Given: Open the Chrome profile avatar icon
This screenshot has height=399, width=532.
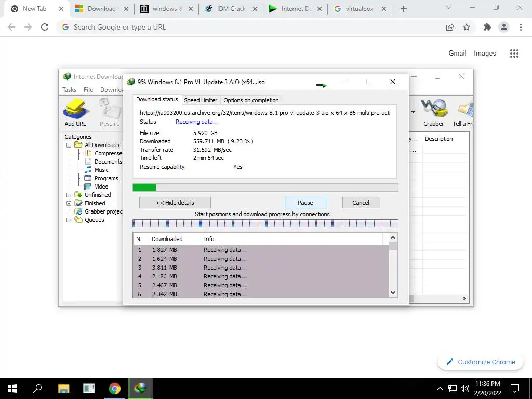Looking at the screenshot, I should pyautogui.click(x=504, y=27).
